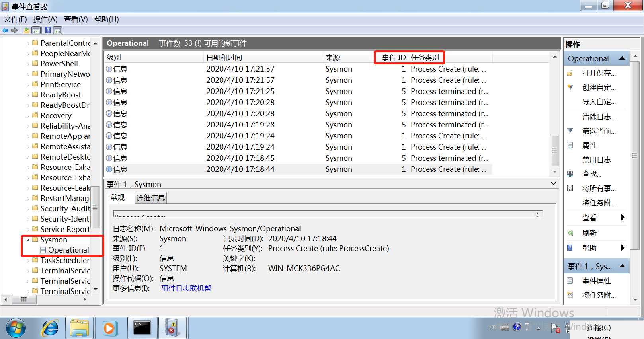Viewport: 644px width, 339px height.
Task: Click the create custom view funnel icon (创建自定)
Action: coord(570,88)
